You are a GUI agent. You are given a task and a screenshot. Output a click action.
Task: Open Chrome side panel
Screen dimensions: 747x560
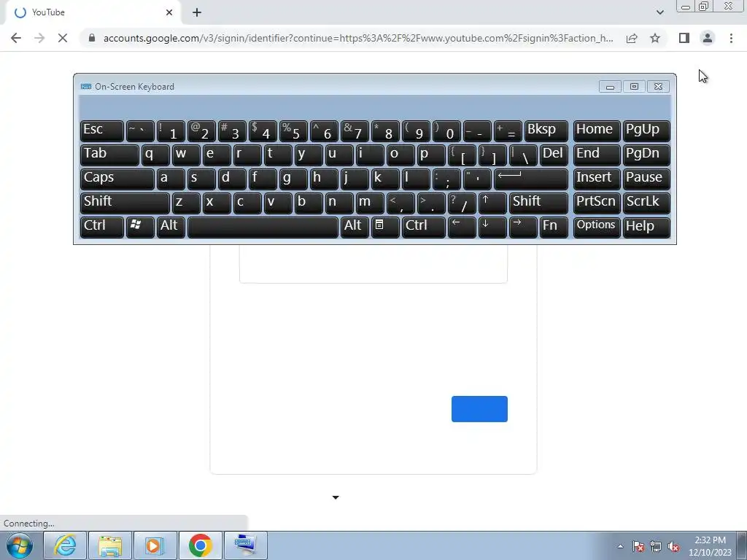(x=684, y=38)
